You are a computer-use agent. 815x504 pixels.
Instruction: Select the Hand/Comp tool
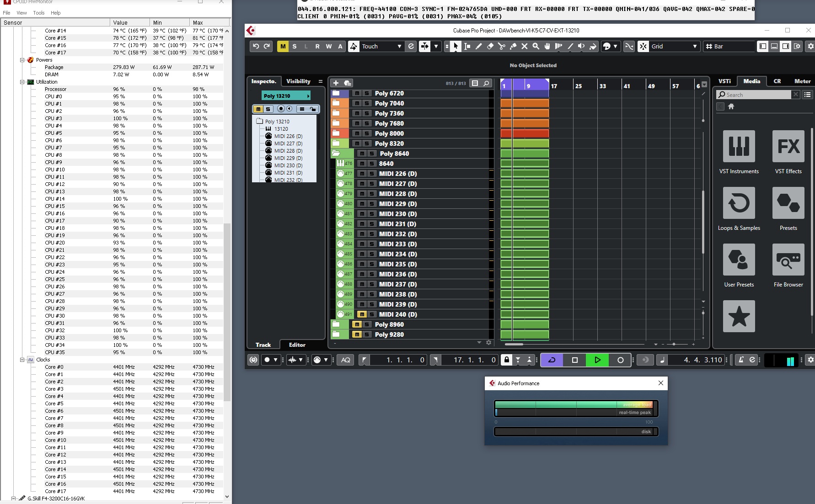(547, 46)
